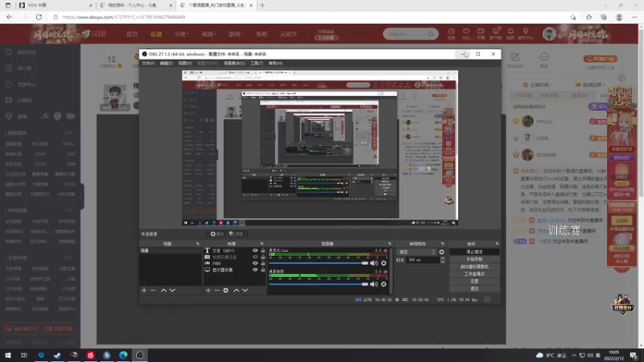Click 更多 ellipsis icon on Douyu page
This screenshot has height=362, width=644.
tap(544, 56)
